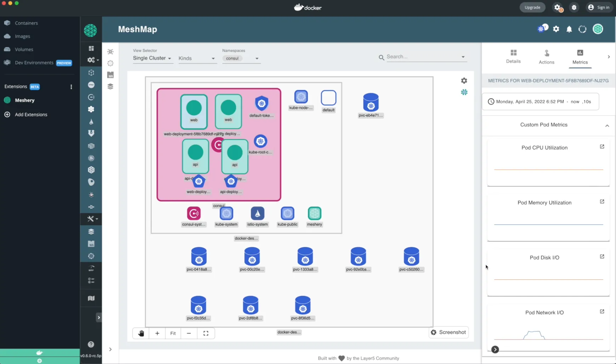616x364 pixels.
Task: Switch to the Details tab
Action: click(513, 56)
